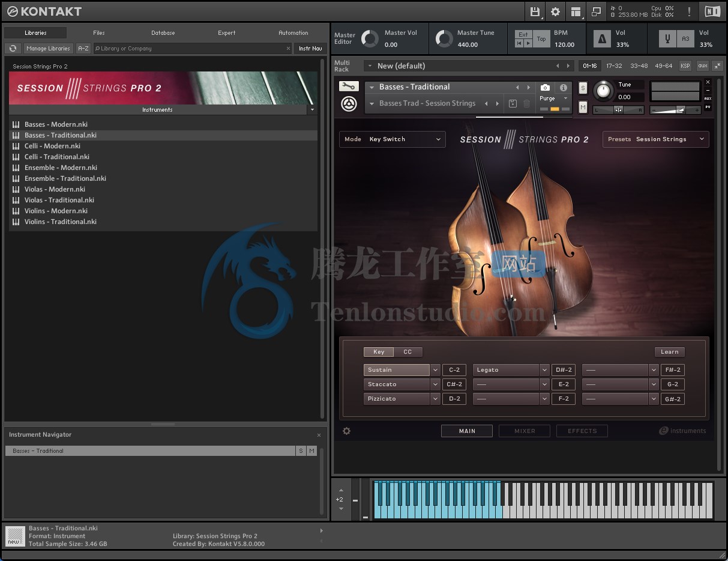This screenshot has width=728, height=561.
Task: Adjust the instrument Tune knob
Action: click(604, 91)
